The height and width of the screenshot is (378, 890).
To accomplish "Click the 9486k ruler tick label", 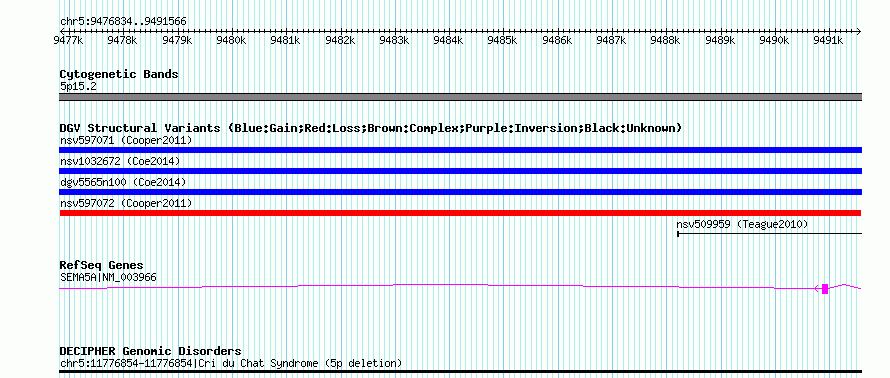I will click(557, 41).
